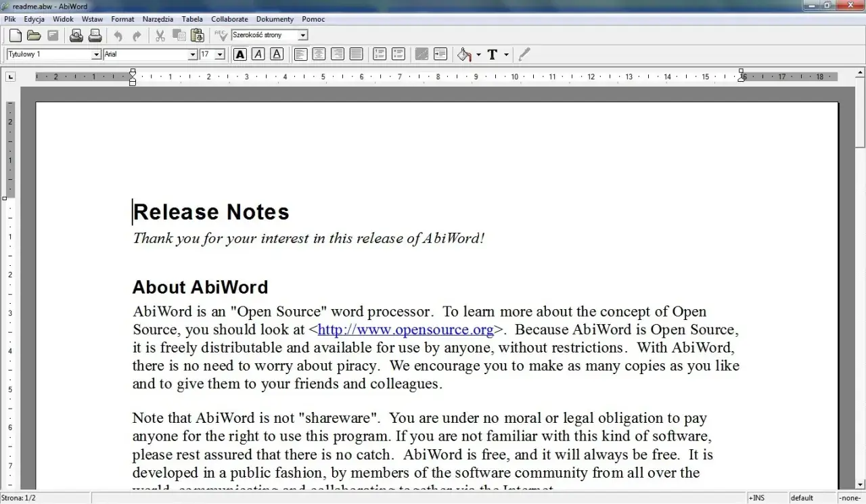The width and height of the screenshot is (866, 504).
Task: Expand the text color dropdown arrow
Action: pos(506,54)
